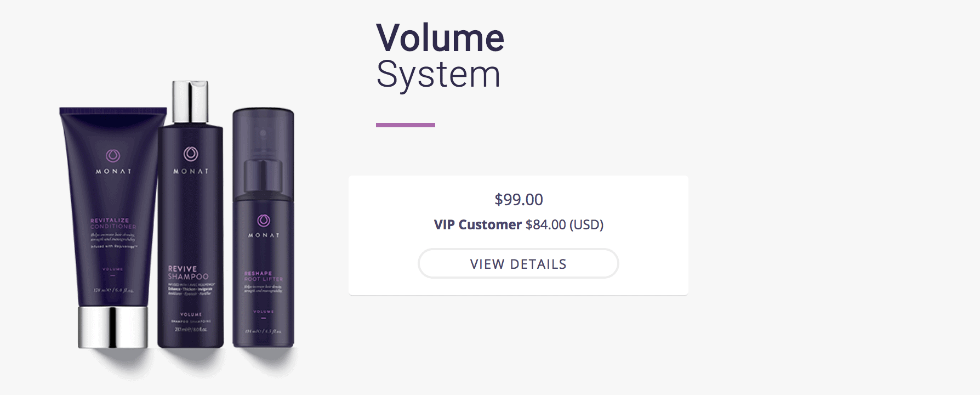Click the $99.00 retail price

point(519,200)
